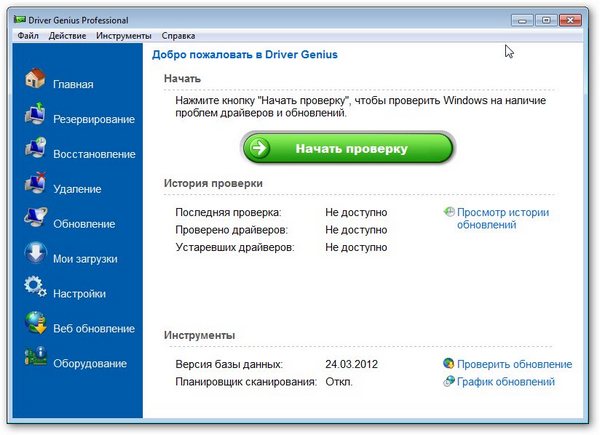Viewport: 600px width, 435px height.
Task: Select the Веб обновление globe icon
Action: click(x=34, y=324)
